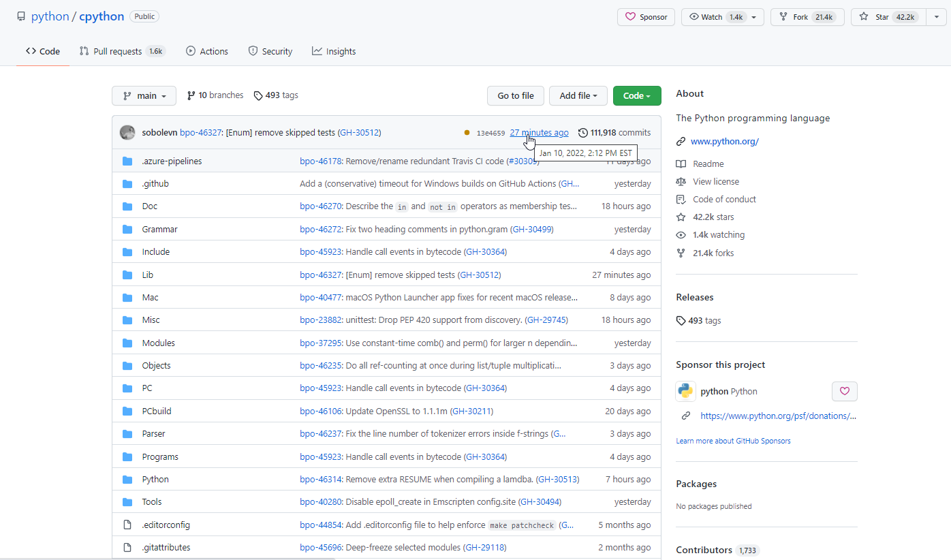Click the repository book icon beside python/cpython
Image resolution: width=951 pixels, height=560 pixels.
(x=20, y=16)
